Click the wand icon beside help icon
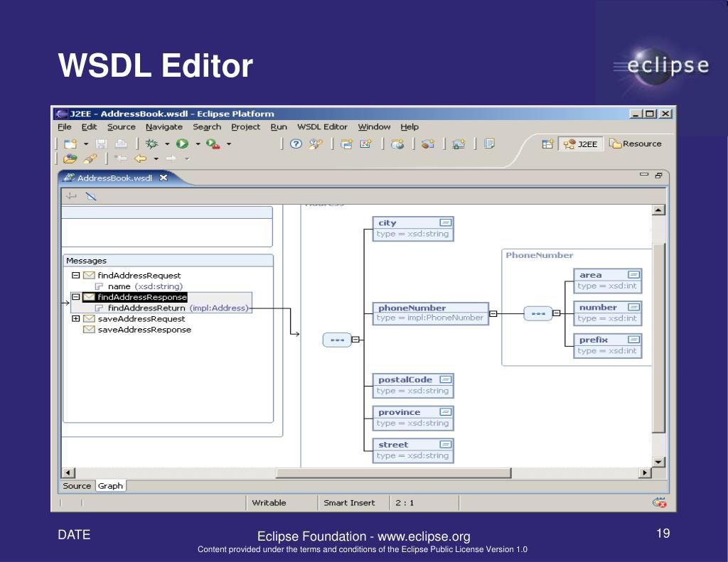The width and height of the screenshot is (728, 562). [x=316, y=144]
